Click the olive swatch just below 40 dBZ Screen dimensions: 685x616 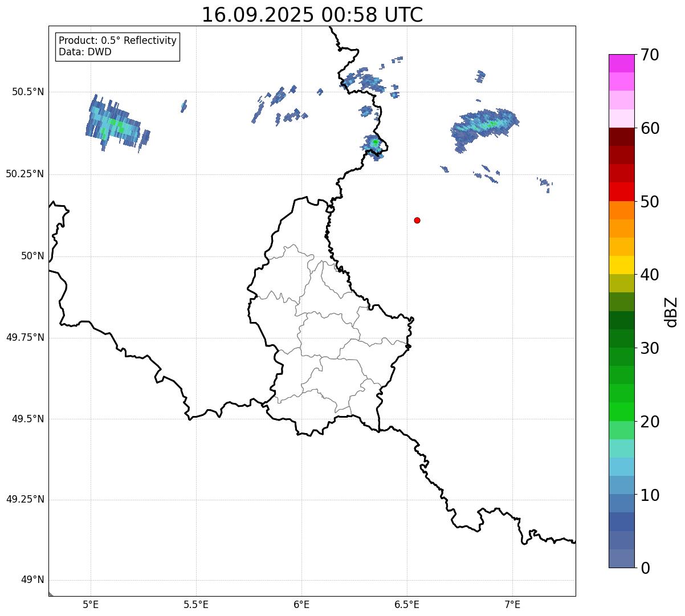[621, 283]
